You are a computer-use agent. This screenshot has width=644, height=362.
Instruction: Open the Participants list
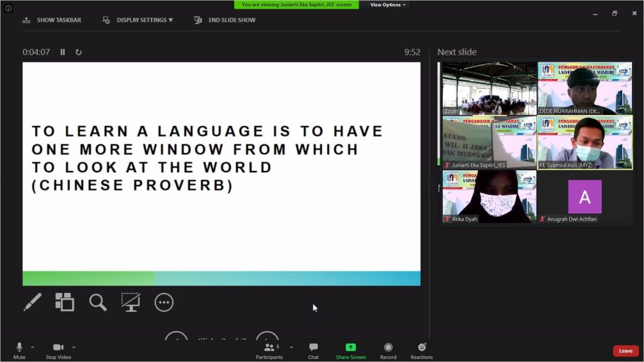pyautogui.click(x=269, y=351)
